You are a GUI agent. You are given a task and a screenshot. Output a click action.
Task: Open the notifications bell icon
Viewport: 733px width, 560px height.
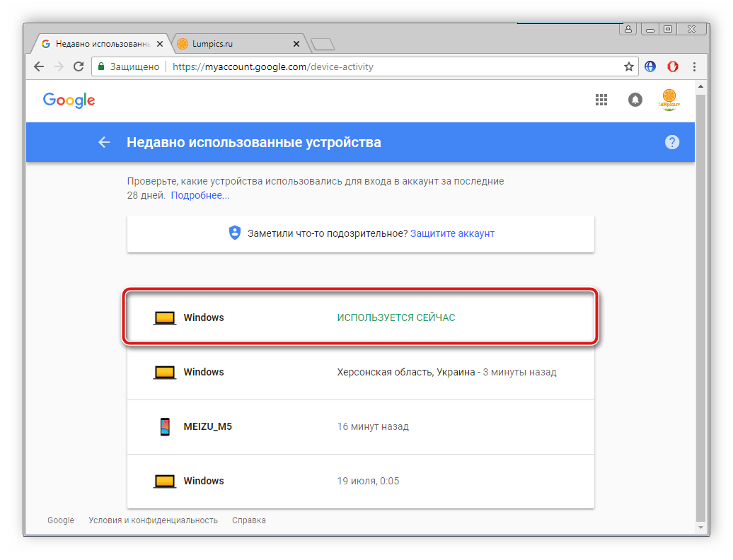point(635,100)
